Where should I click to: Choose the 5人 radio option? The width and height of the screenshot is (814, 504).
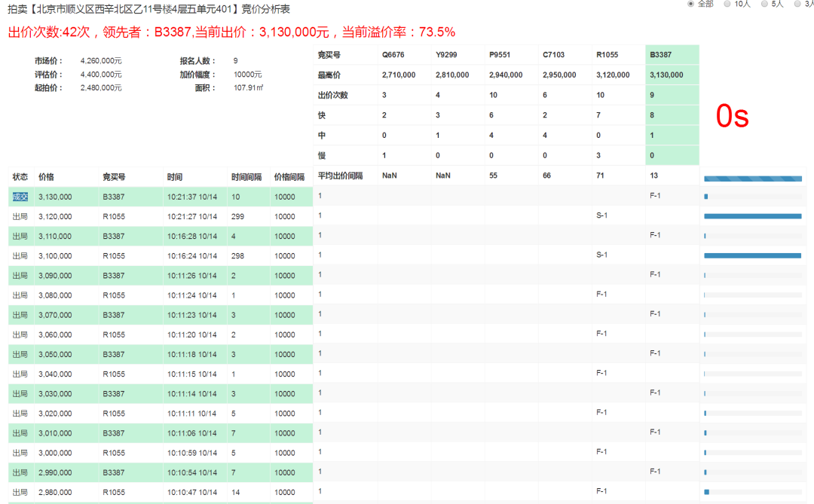(764, 4)
